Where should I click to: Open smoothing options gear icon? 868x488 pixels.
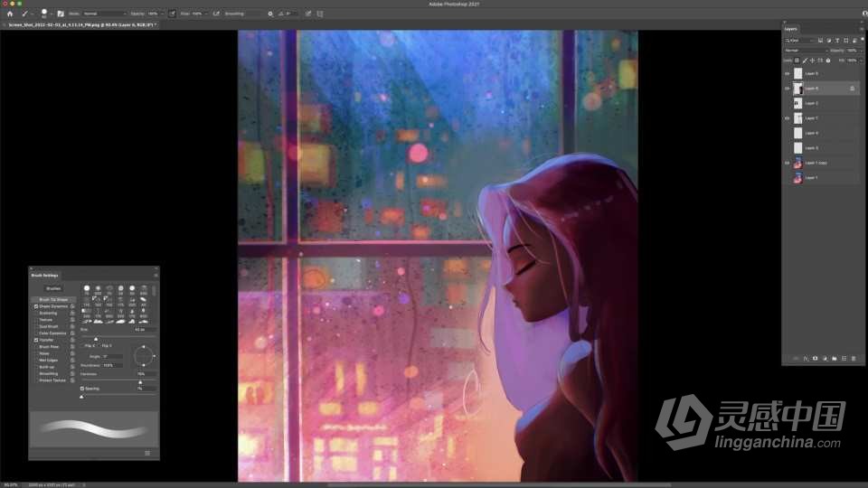pos(270,14)
